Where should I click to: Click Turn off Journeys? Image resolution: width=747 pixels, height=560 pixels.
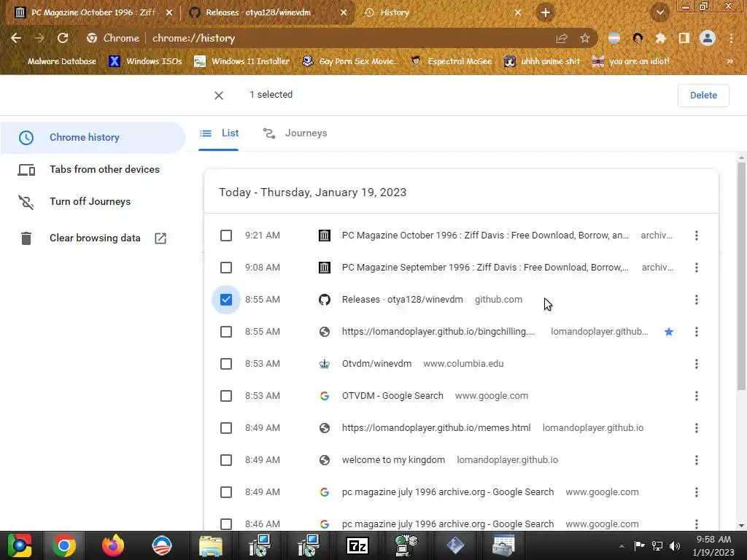(x=93, y=201)
